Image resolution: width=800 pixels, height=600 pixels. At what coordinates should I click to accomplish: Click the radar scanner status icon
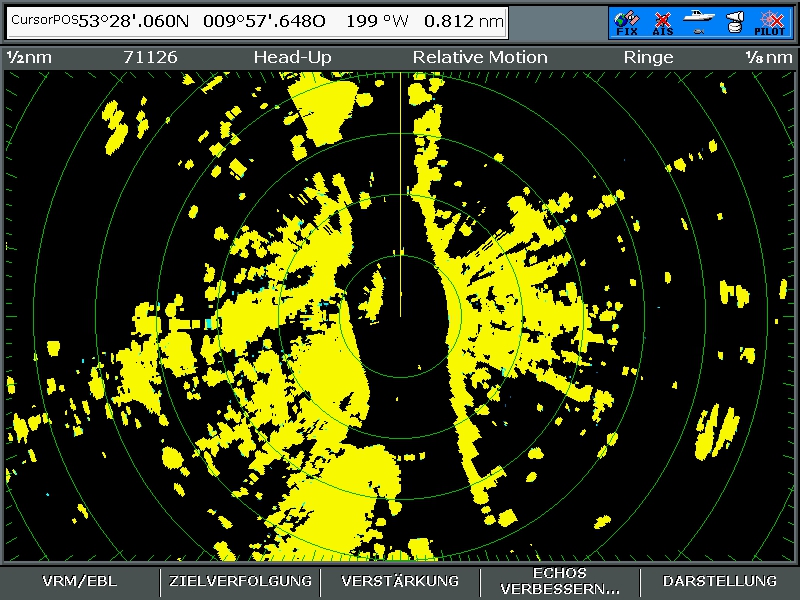734,22
